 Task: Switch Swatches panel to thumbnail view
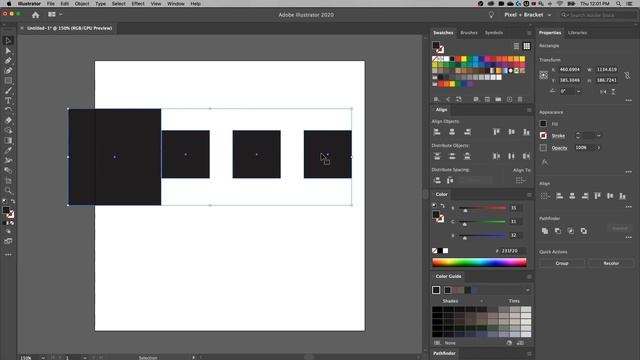pos(527,46)
